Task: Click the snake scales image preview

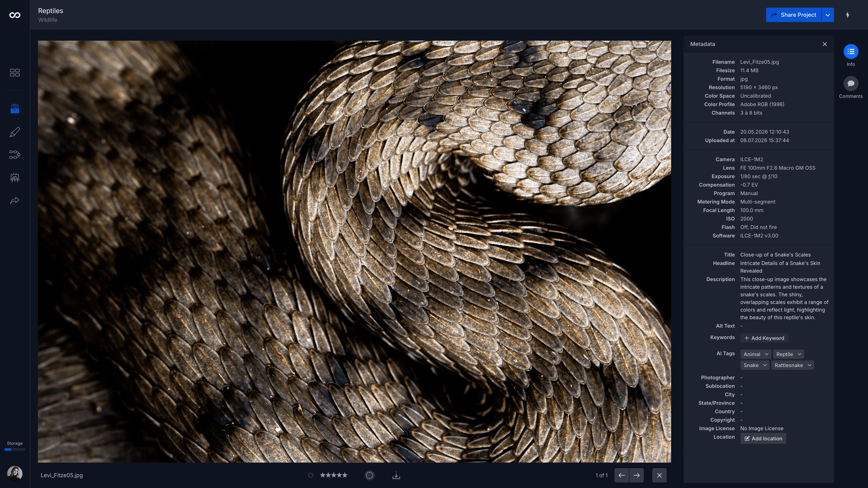Action: 355,252
